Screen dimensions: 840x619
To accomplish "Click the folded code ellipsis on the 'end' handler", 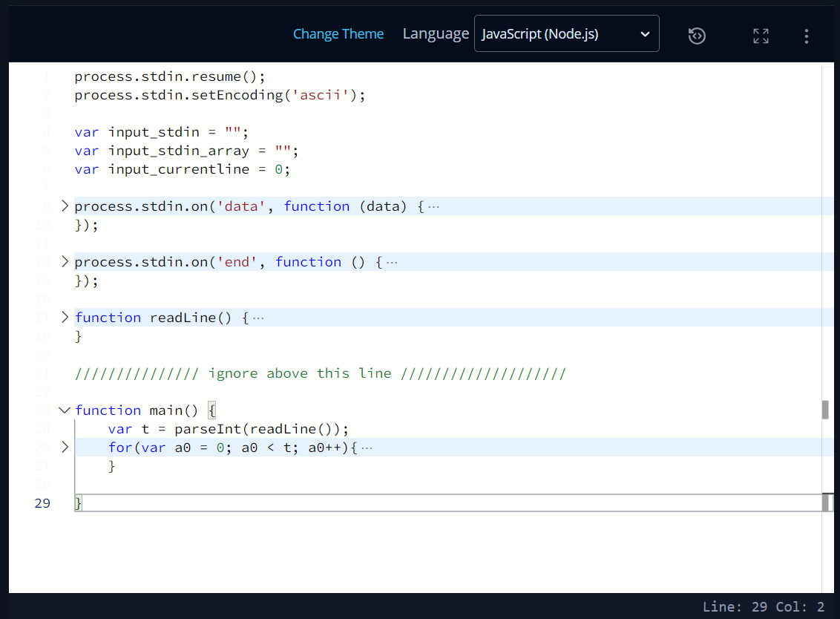I will click(x=393, y=261).
